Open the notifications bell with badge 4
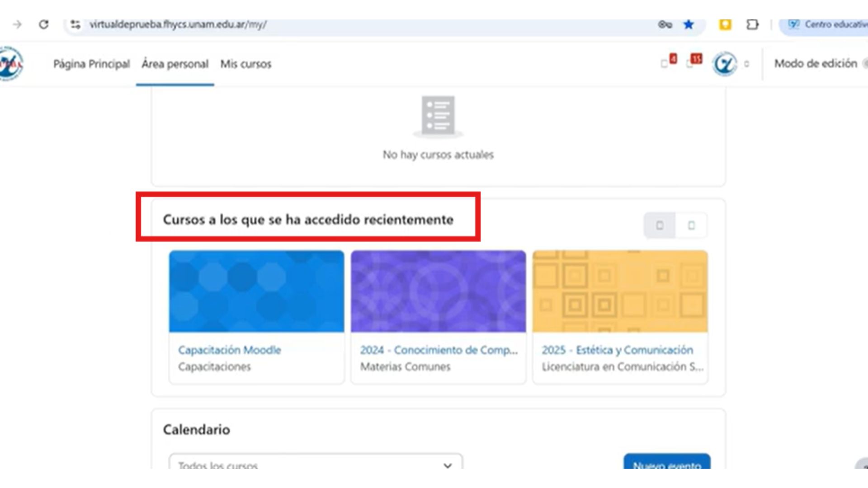 [x=669, y=62]
